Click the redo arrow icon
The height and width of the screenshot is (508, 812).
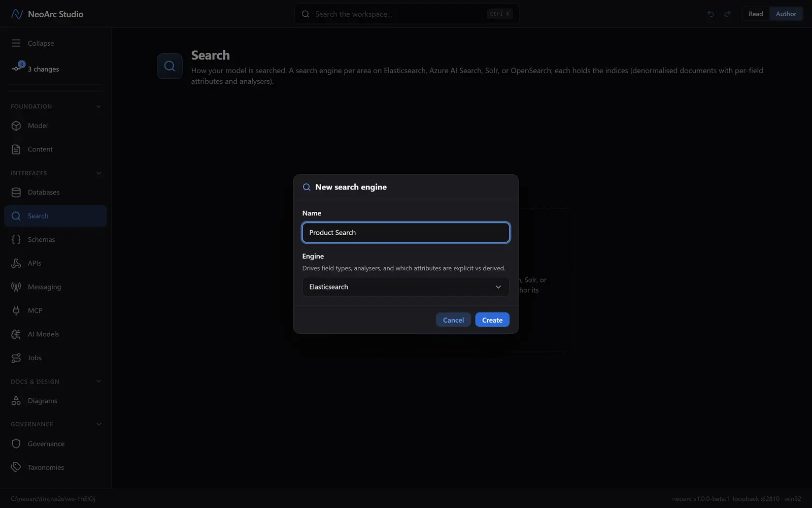727,14
